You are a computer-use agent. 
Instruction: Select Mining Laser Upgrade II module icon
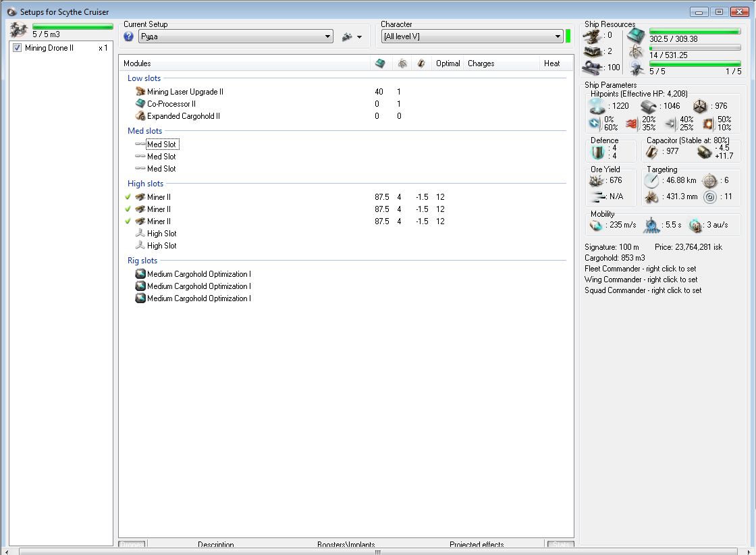(x=140, y=91)
